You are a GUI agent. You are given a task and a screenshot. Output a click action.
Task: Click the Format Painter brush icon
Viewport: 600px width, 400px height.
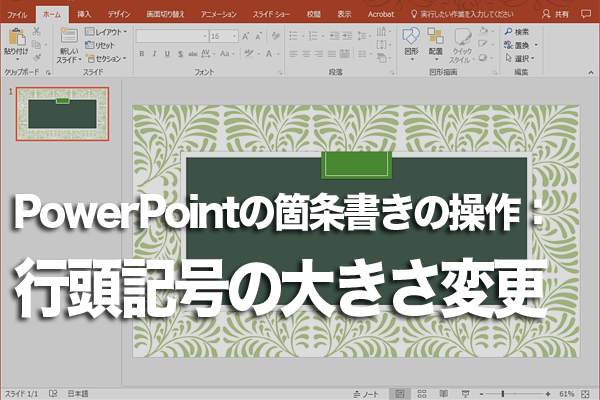(37, 58)
